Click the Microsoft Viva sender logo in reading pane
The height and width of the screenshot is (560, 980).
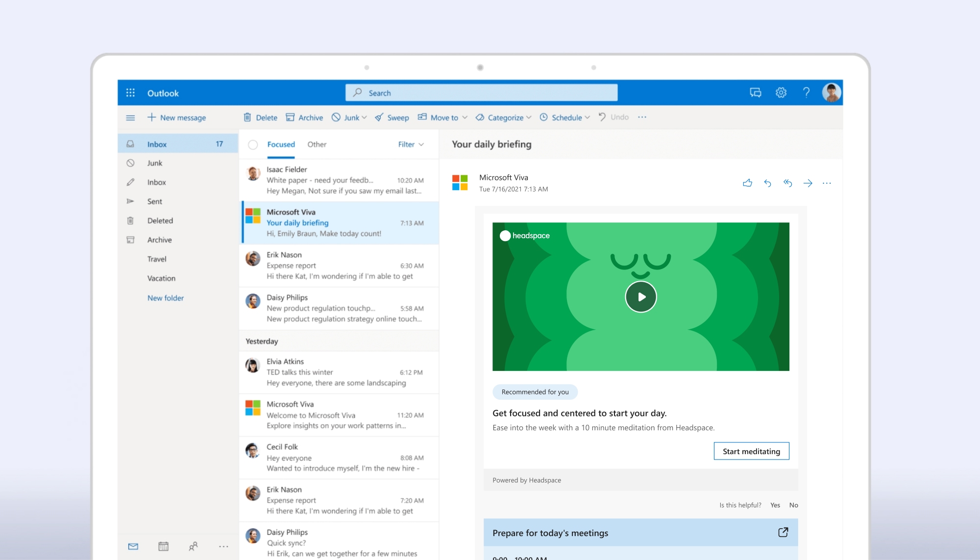pos(460,183)
